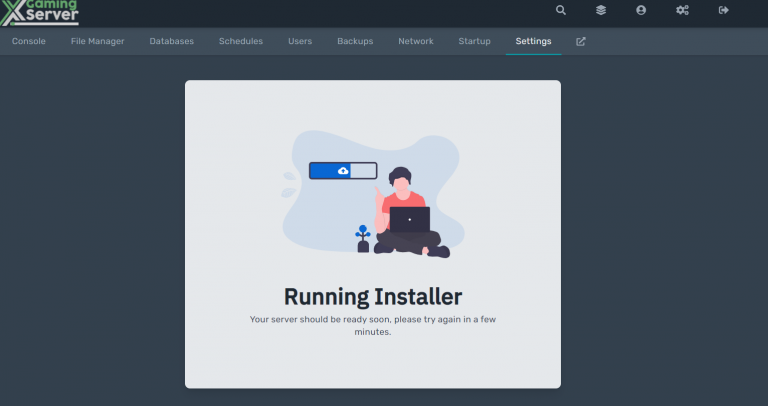
Task: Select the Settings tab
Action: click(x=533, y=42)
